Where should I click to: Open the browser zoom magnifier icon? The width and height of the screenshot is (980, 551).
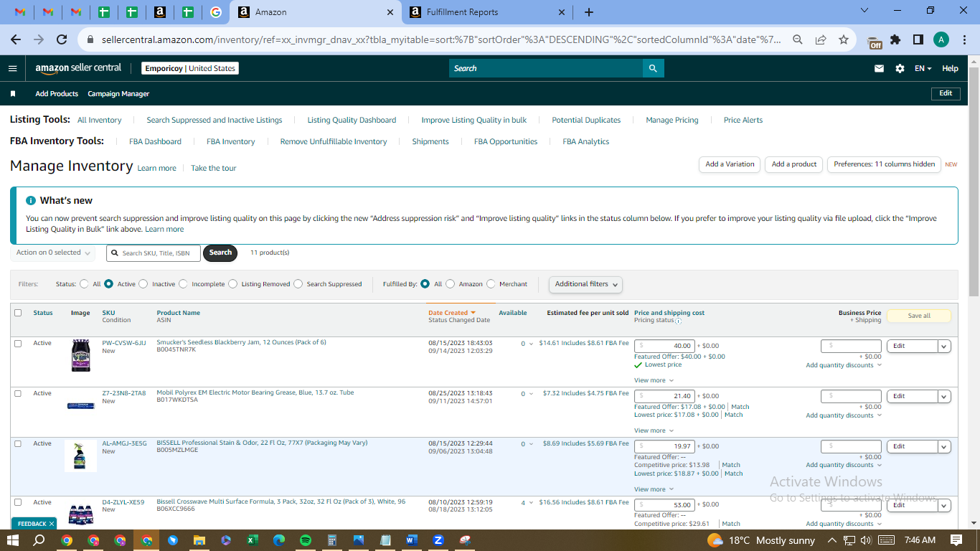[798, 39]
